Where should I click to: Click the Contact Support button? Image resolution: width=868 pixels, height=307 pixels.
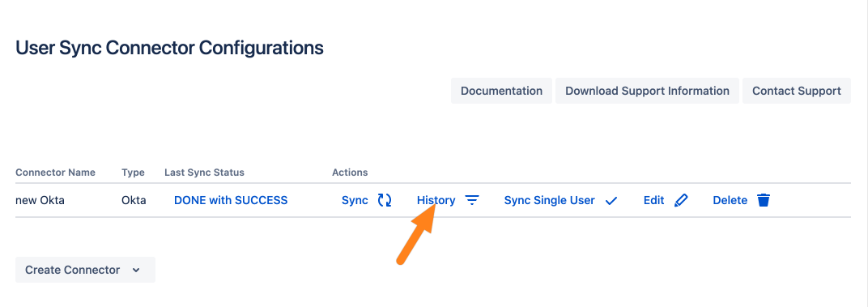[797, 91]
